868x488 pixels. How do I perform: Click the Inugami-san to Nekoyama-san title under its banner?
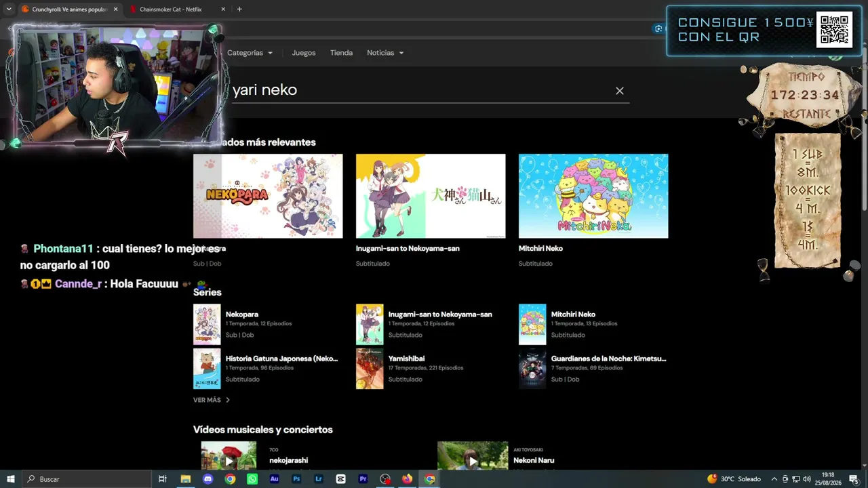click(x=408, y=249)
